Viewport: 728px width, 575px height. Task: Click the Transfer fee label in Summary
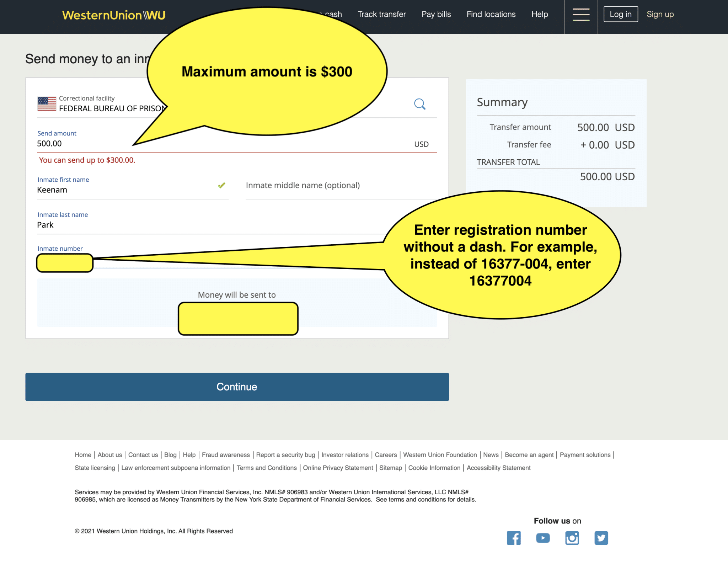529,145
